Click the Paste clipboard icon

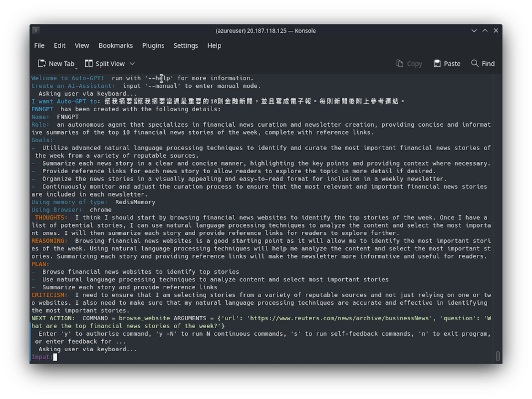[x=437, y=64]
